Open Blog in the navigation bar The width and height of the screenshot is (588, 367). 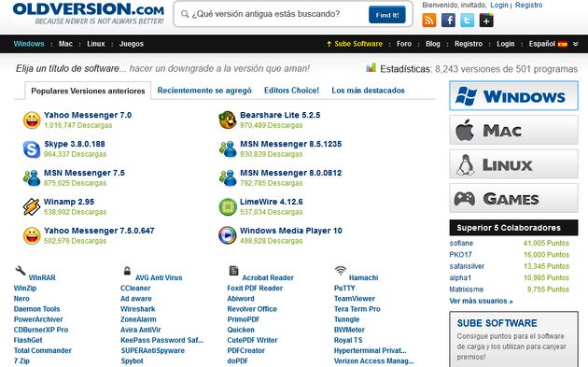coord(433,44)
